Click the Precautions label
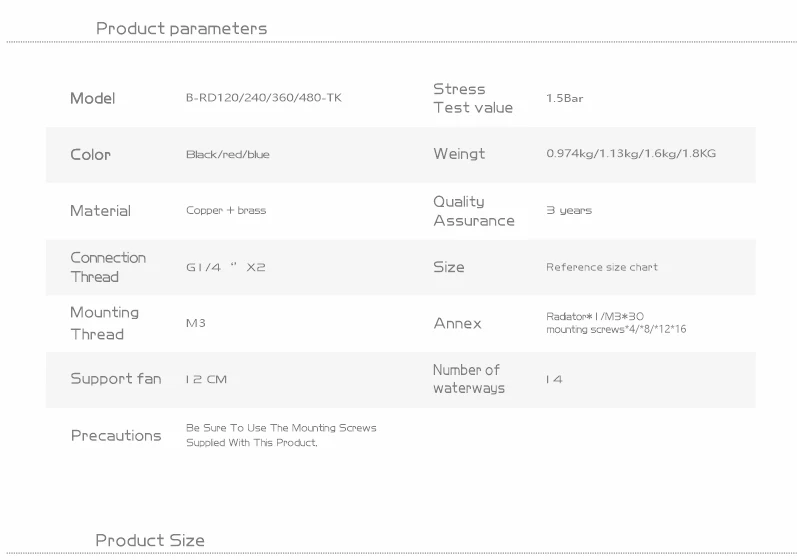 (x=116, y=436)
